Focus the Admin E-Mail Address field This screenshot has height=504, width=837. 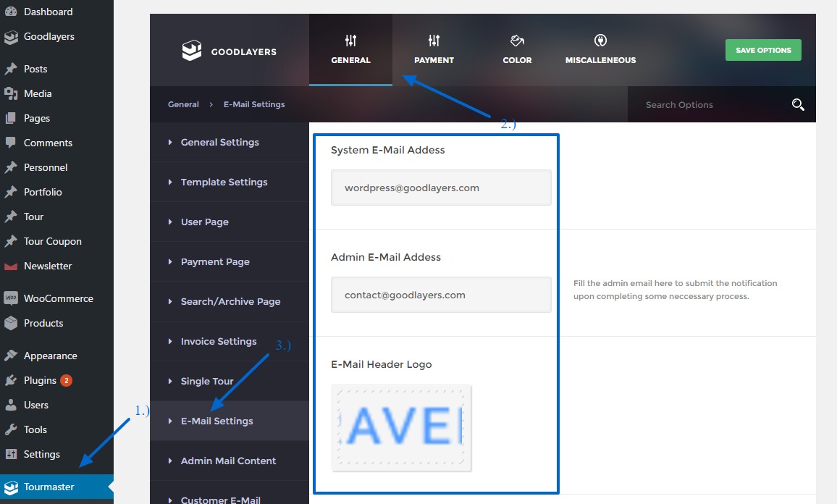tap(441, 295)
